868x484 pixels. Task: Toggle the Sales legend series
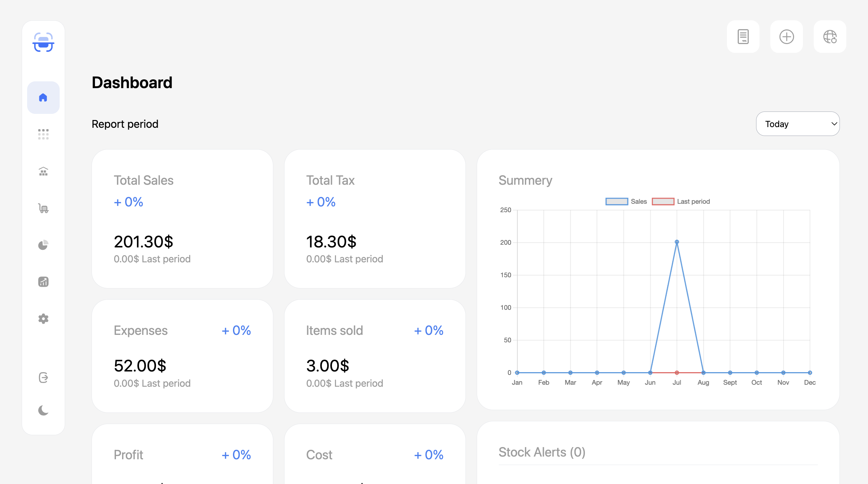[x=626, y=201]
